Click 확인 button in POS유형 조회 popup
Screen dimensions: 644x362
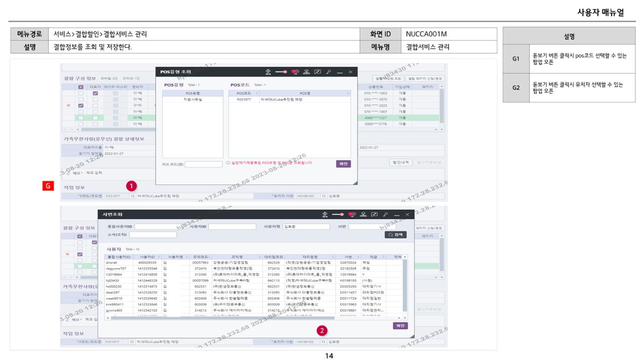pos(344,164)
